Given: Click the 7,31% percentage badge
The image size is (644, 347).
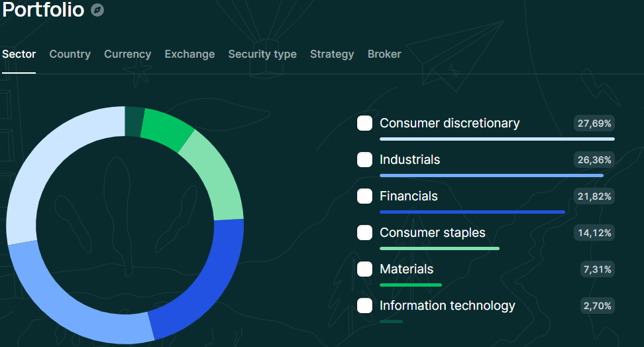Looking at the screenshot, I should 597,270.
